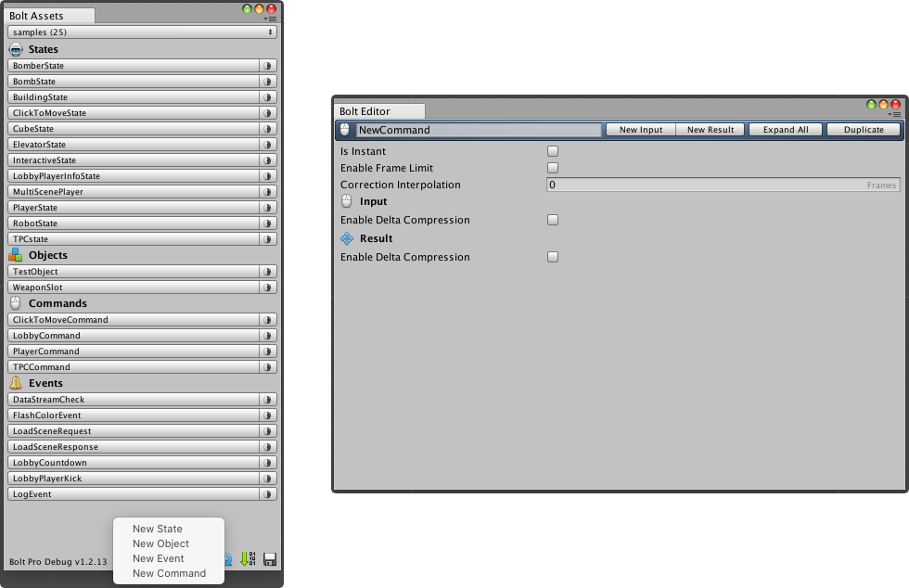Open the samples (25) dropdown
The width and height of the screenshot is (909, 588).
click(x=141, y=32)
